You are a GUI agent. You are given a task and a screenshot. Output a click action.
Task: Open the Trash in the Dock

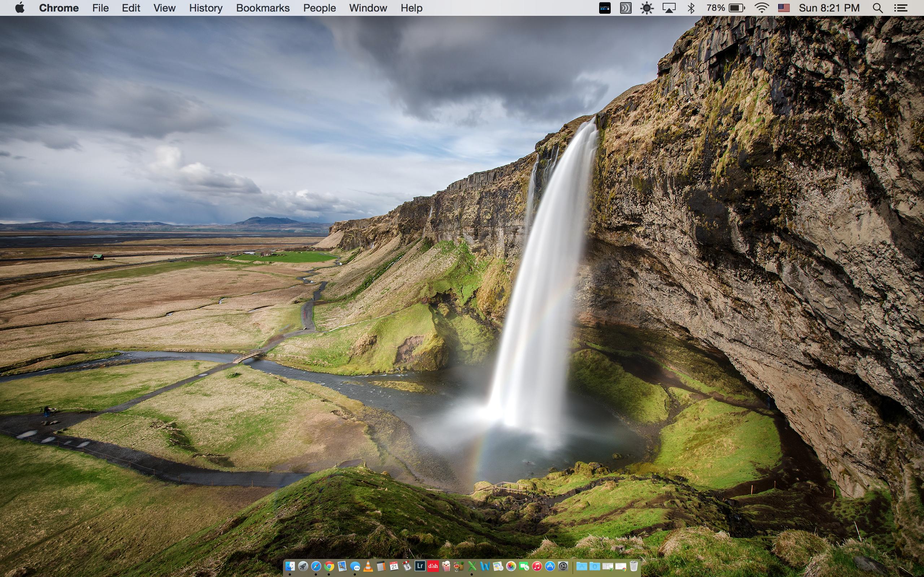634,566
